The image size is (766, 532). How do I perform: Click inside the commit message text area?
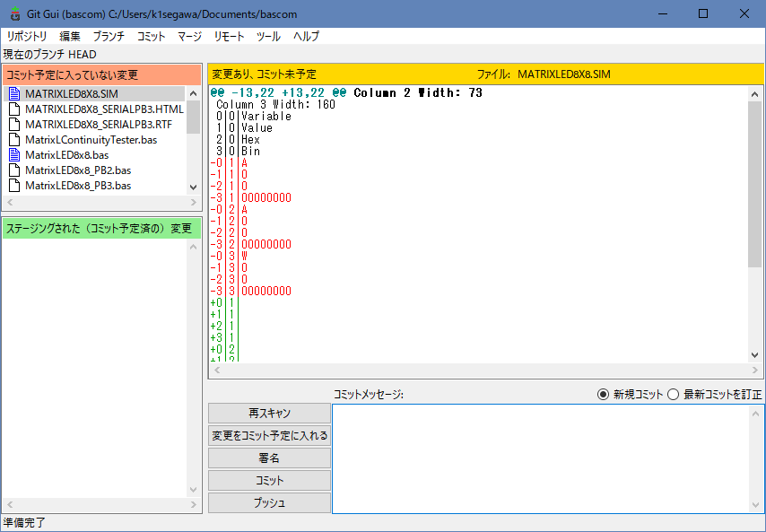[x=541, y=458]
